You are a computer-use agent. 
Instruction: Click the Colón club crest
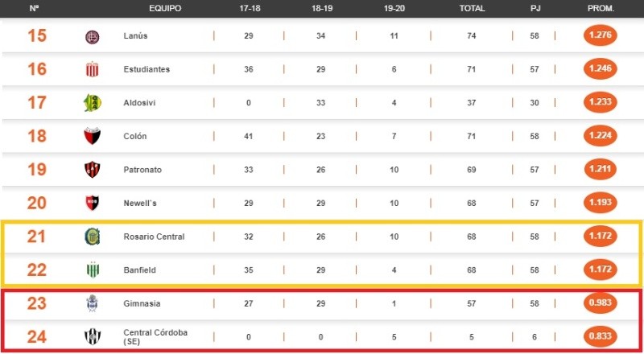(92, 136)
